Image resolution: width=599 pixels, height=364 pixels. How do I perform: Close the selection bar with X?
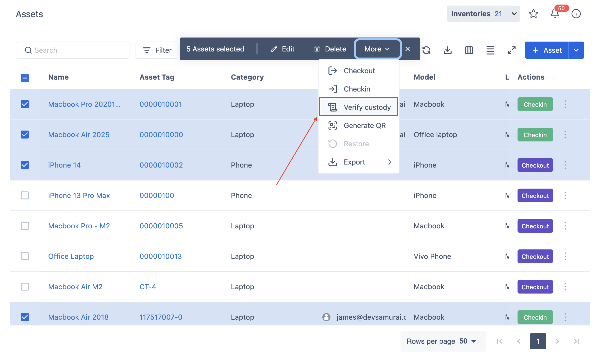tap(408, 49)
